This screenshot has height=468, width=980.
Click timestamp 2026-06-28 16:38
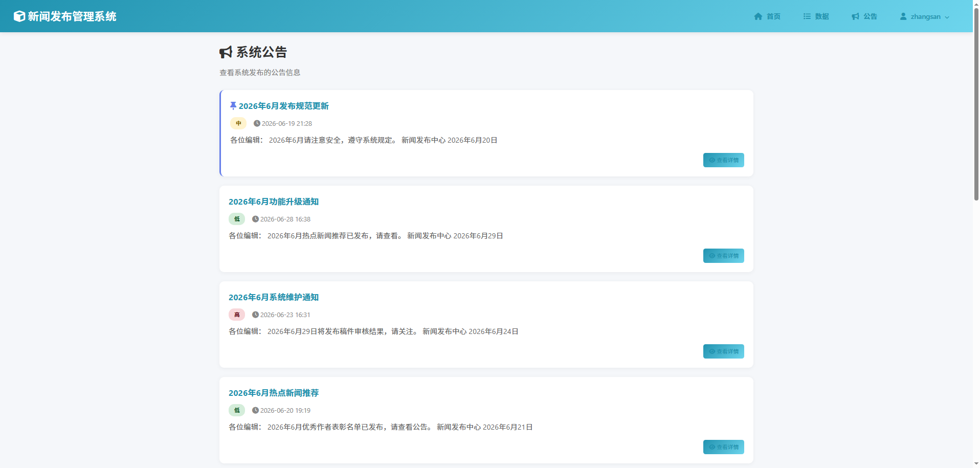285,219
